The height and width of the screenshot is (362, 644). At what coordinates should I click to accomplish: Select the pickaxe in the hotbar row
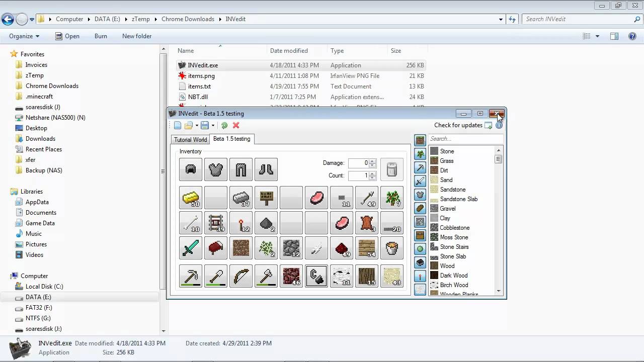coord(191,276)
